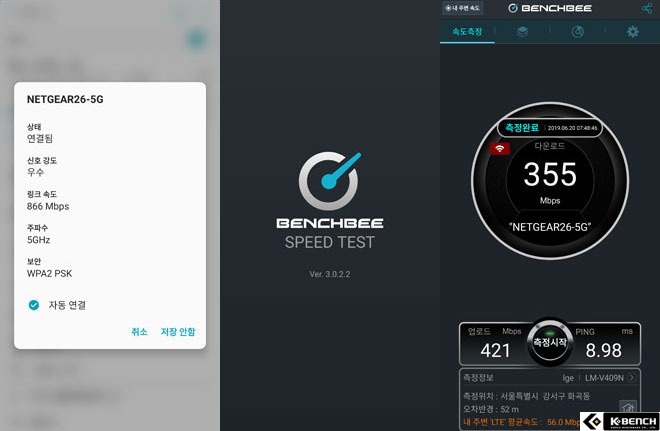Click the 8.98 ping value

[x=603, y=350]
